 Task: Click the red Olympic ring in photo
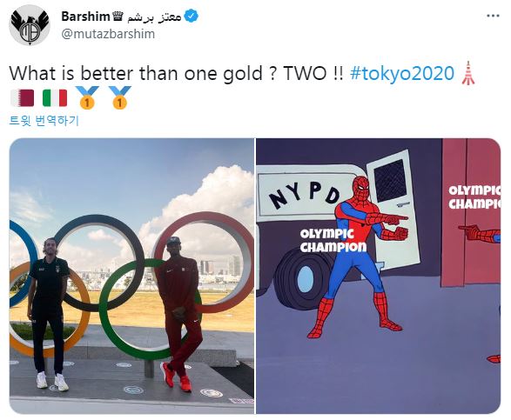pos(205,262)
